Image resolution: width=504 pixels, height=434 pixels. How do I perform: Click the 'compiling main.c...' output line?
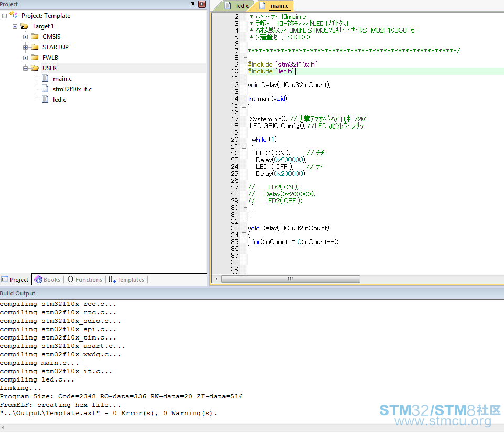[x=39, y=363]
